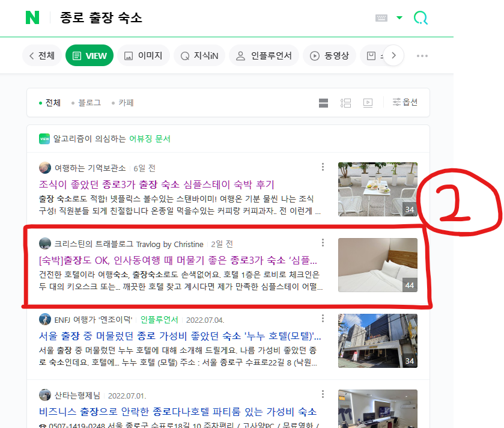The width and height of the screenshot is (504, 428).
Task: Open the 지식iN tab
Action: (x=199, y=56)
